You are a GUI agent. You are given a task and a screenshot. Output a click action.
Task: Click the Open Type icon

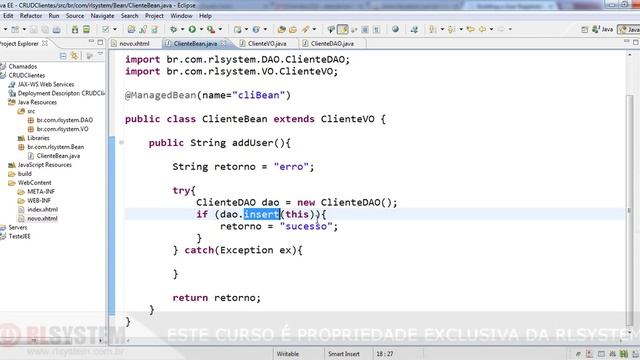pyautogui.click(x=281, y=29)
